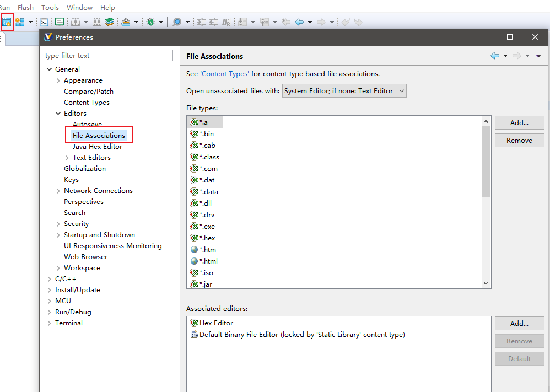Click Remove next to File types list
Viewport: 550px width, 392px height.
[x=520, y=140]
